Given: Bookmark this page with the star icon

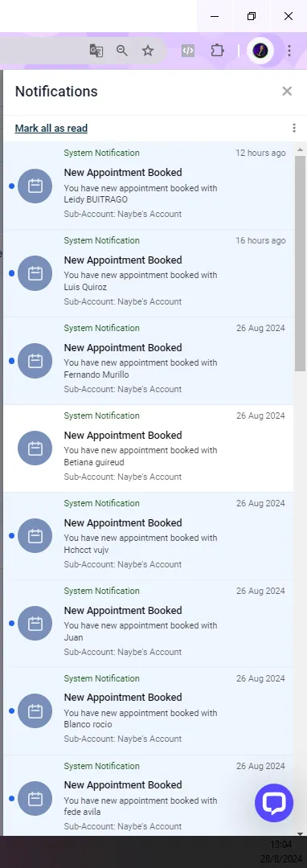Looking at the screenshot, I should (x=148, y=51).
